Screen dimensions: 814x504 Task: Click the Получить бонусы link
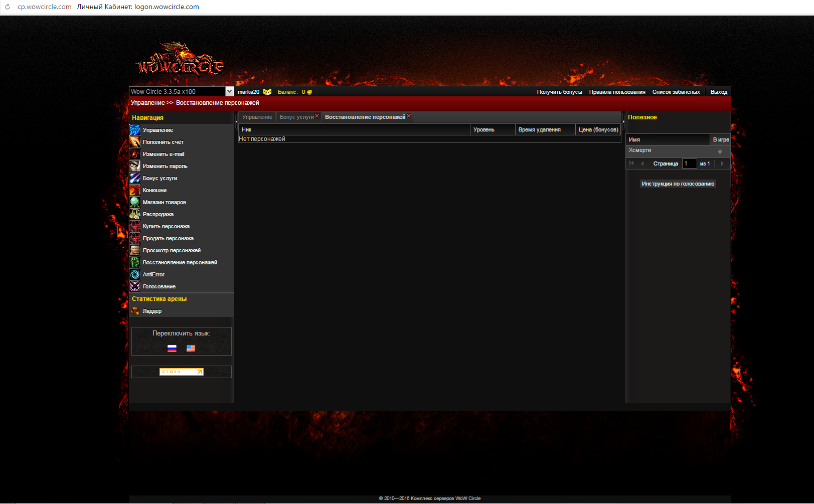[x=559, y=92]
